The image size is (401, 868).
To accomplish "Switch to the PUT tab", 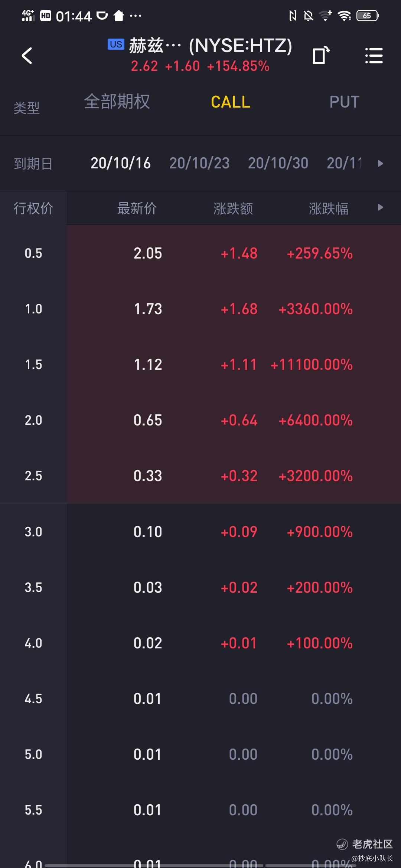I will coord(344,102).
